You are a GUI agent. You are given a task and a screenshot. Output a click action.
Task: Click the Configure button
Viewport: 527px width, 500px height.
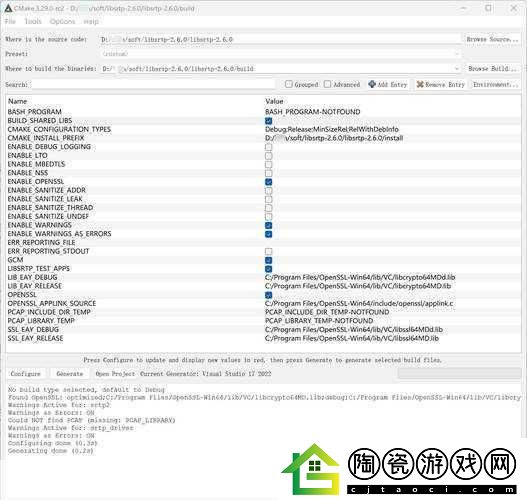coord(26,374)
